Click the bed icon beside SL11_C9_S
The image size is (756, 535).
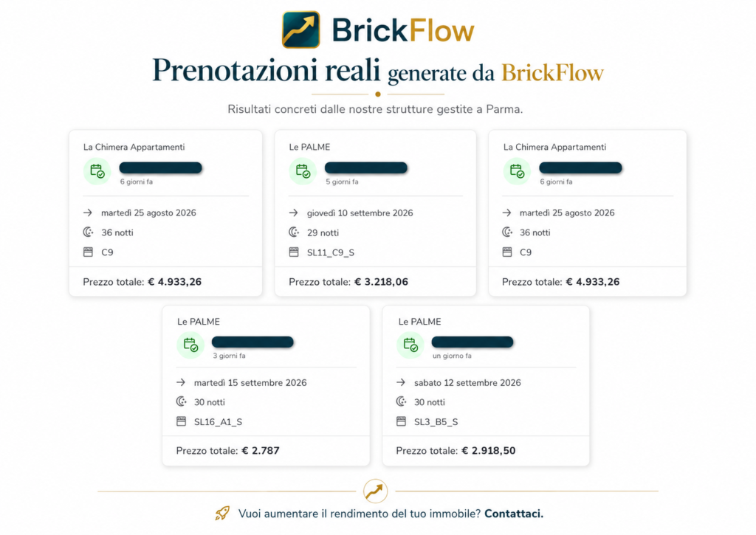click(x=294, y=252)
